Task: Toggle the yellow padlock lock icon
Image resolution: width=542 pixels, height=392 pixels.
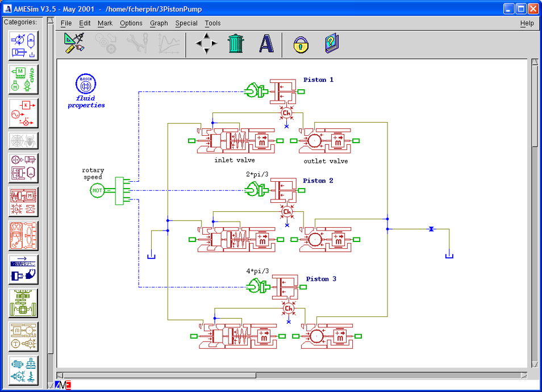Action: (301, 44)
